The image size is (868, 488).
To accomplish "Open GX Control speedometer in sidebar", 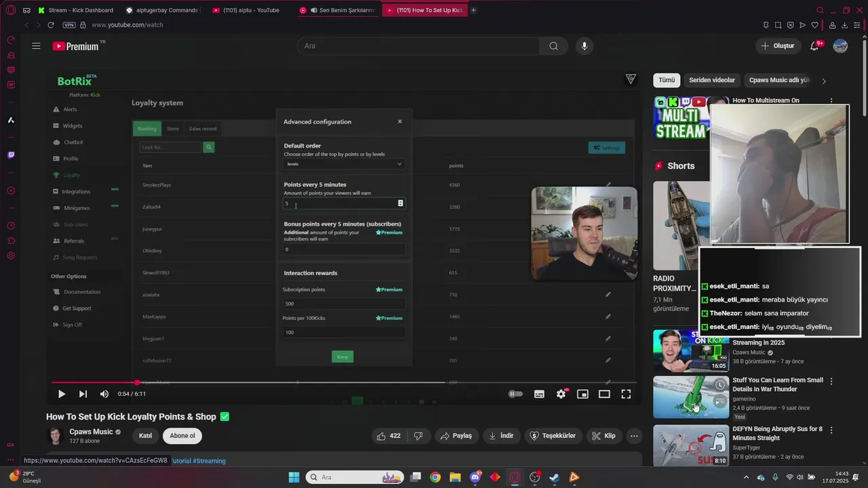I will 11,40.
